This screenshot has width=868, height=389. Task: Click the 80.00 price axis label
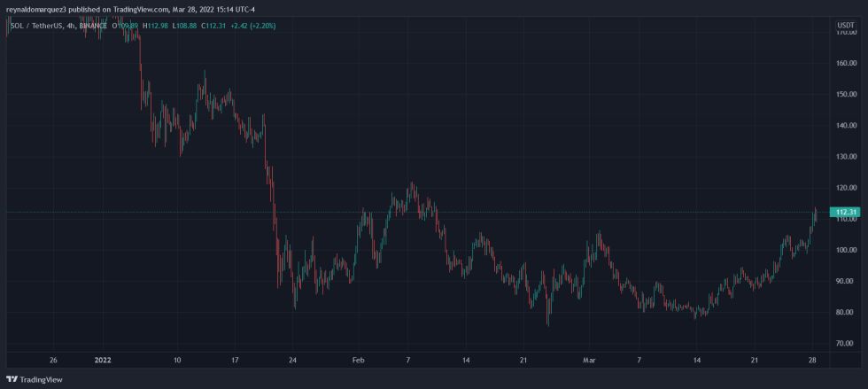click(x=846, y=312)
